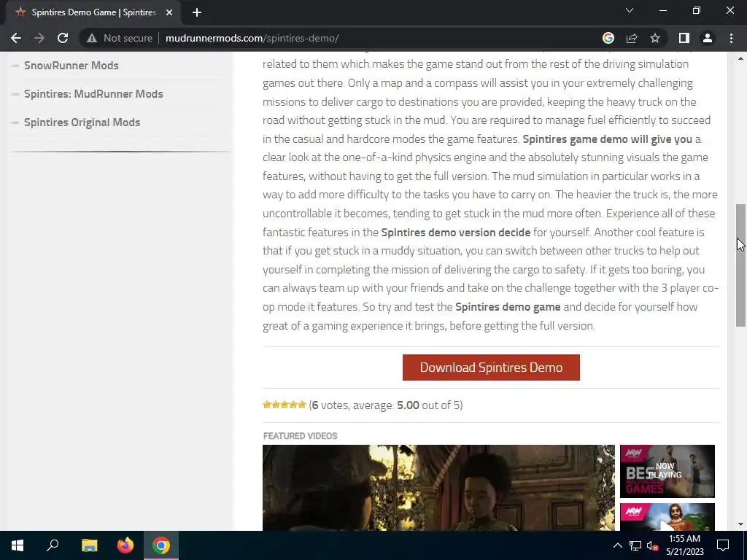Click the muted volume tray icon

tap(652, 545)
